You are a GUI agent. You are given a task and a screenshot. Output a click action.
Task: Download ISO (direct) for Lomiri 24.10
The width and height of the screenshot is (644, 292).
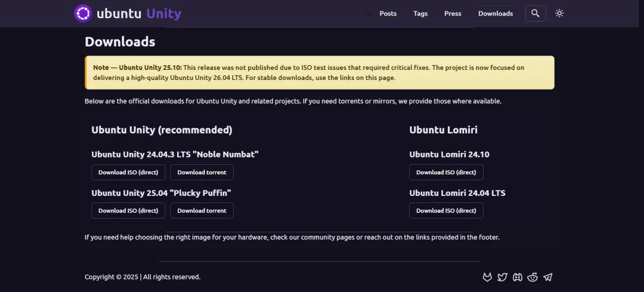[446, 172]
